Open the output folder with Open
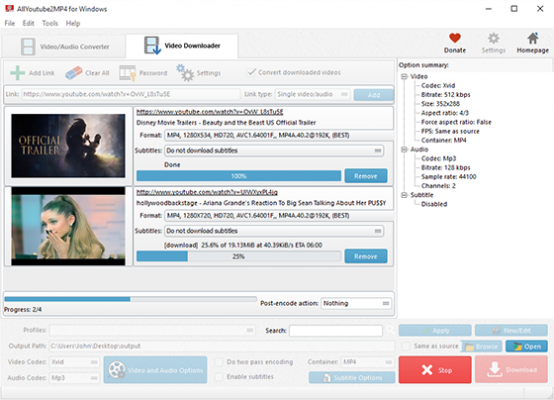Viewport: 554px width, 400px height. click(x=526, y=346)
